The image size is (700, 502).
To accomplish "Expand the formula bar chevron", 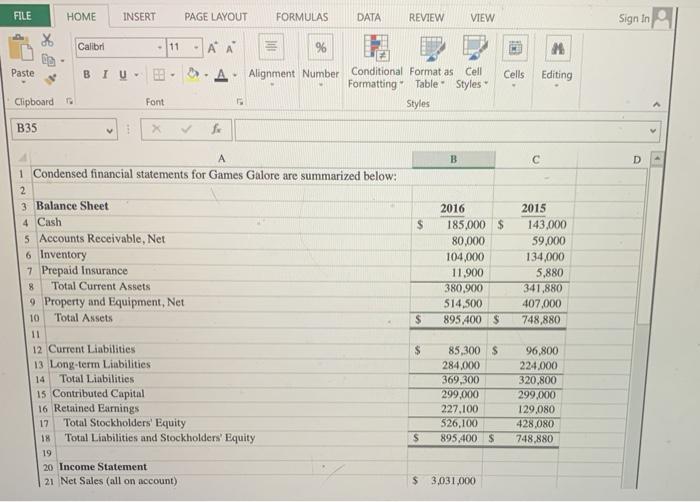I will (653, 131).
